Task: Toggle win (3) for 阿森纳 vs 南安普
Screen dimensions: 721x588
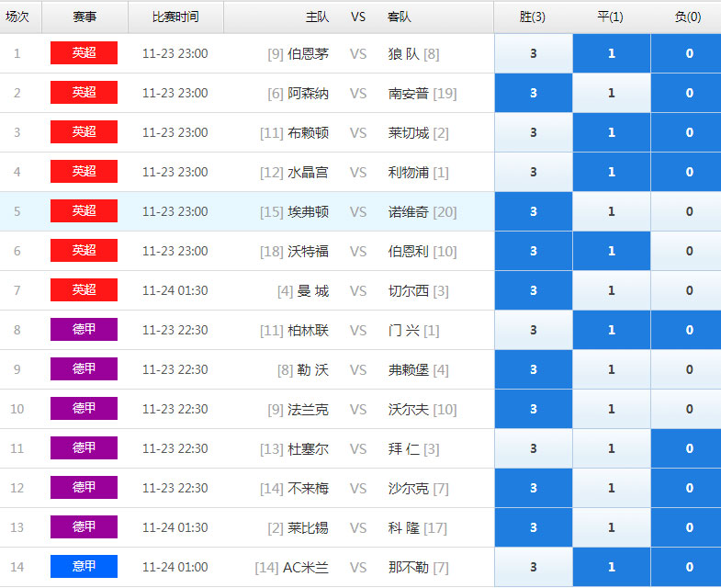Action: pyautogui.click(x=534, y=93)
